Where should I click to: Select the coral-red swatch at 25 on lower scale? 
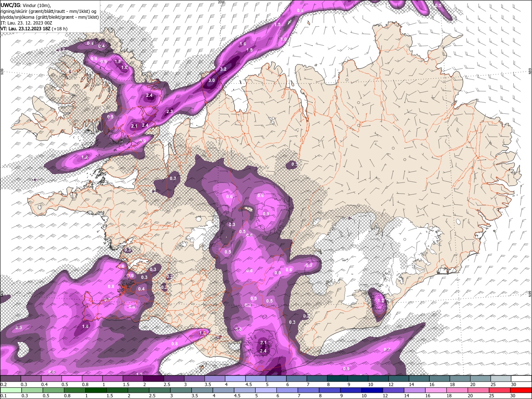tap(500, 390)
